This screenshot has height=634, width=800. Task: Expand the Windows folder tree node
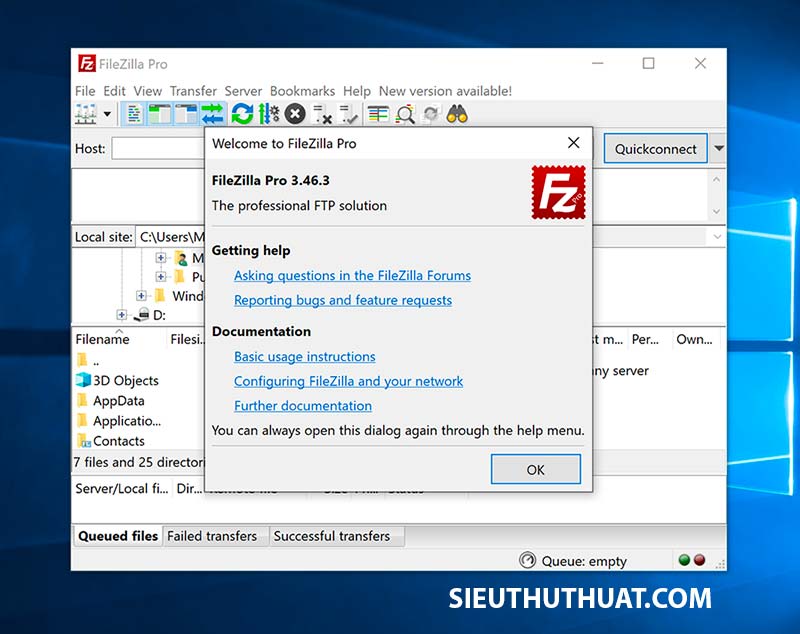tap(141, 296)
